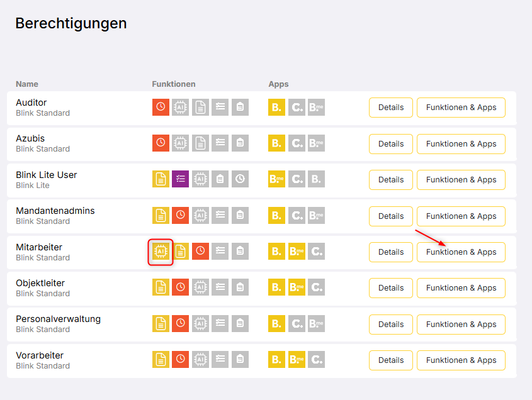This screenshot has width=532, height=400.
Task: Select the Mandantenadmins role name
Action: click(x=55, y=211)
